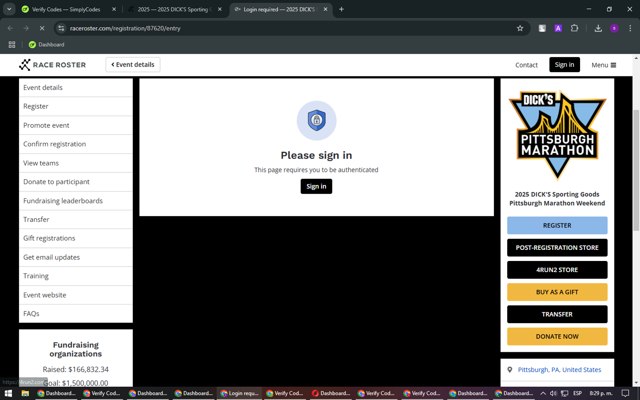Viewport: 640px width, 400px height.
Task: Open the notification center icon
Action: (x=625, y=393)
